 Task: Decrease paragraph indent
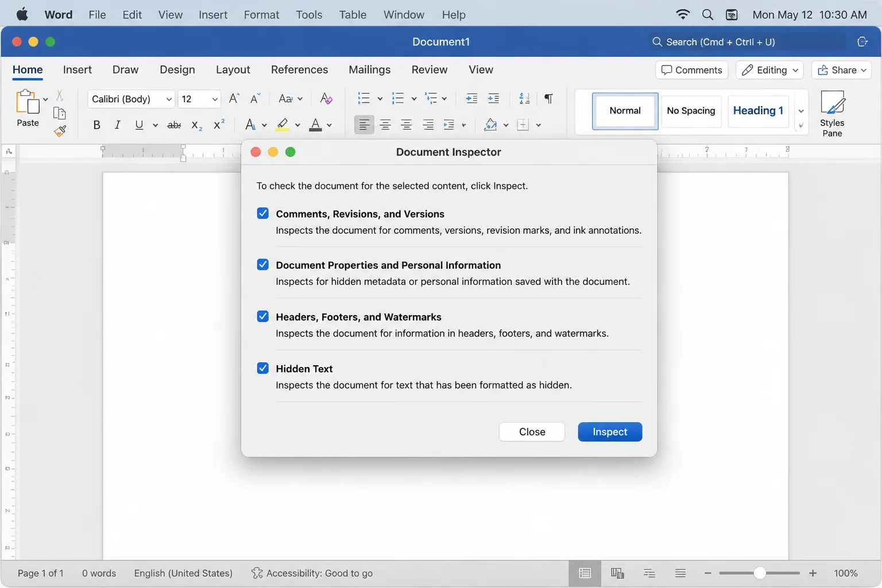tap(471, 98)
